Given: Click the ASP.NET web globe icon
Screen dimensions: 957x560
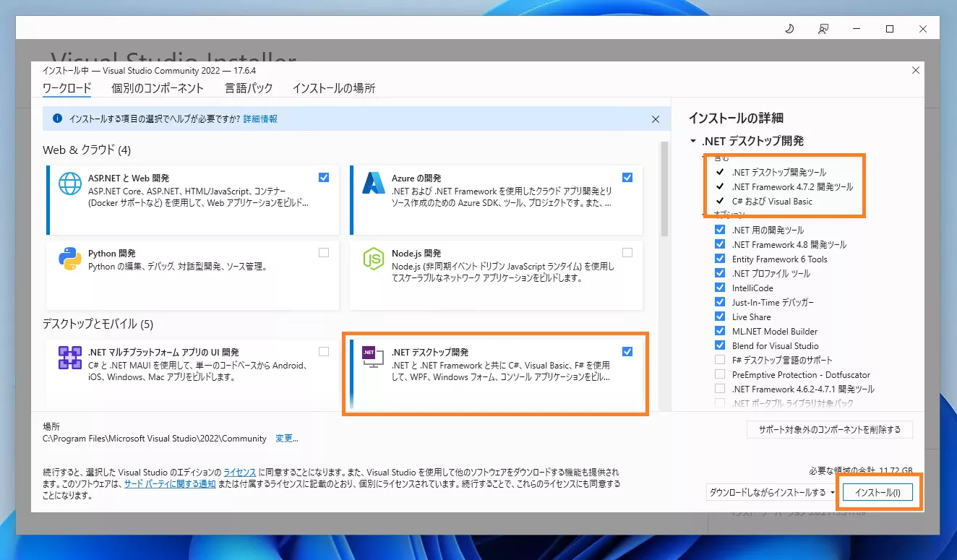Looking at the screenshot, I should (x=70, y=184).
